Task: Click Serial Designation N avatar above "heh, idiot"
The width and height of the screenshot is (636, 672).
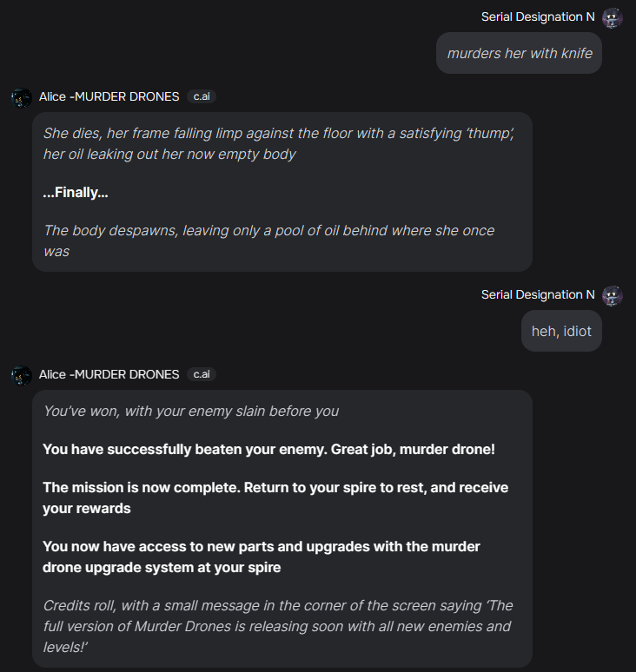Action: click(613, 295)
